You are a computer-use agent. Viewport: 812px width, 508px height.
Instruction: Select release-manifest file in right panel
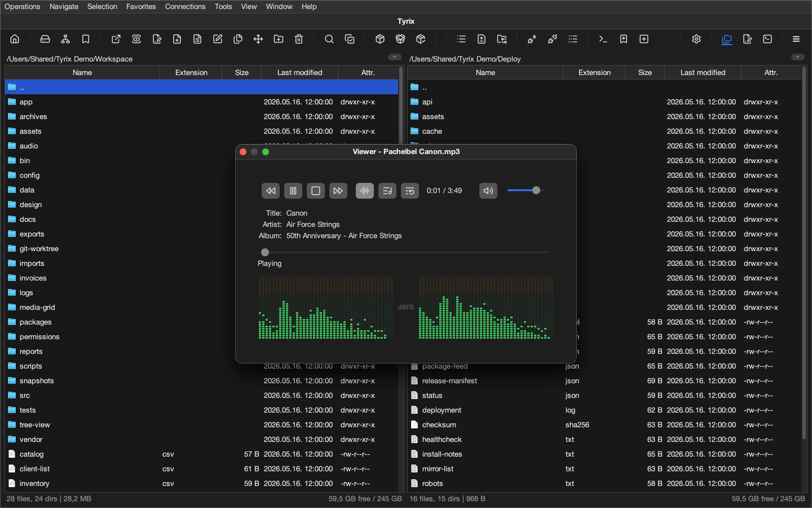coord(604,381)
